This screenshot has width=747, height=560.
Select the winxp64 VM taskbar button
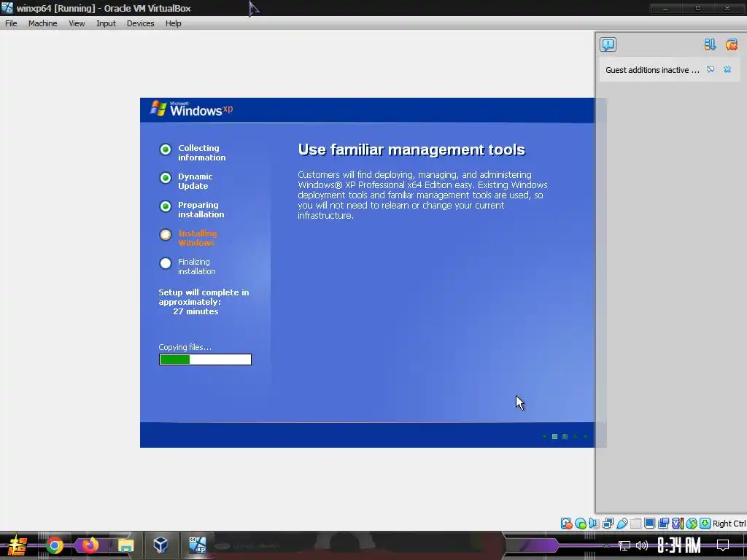(x=198, y=545)
